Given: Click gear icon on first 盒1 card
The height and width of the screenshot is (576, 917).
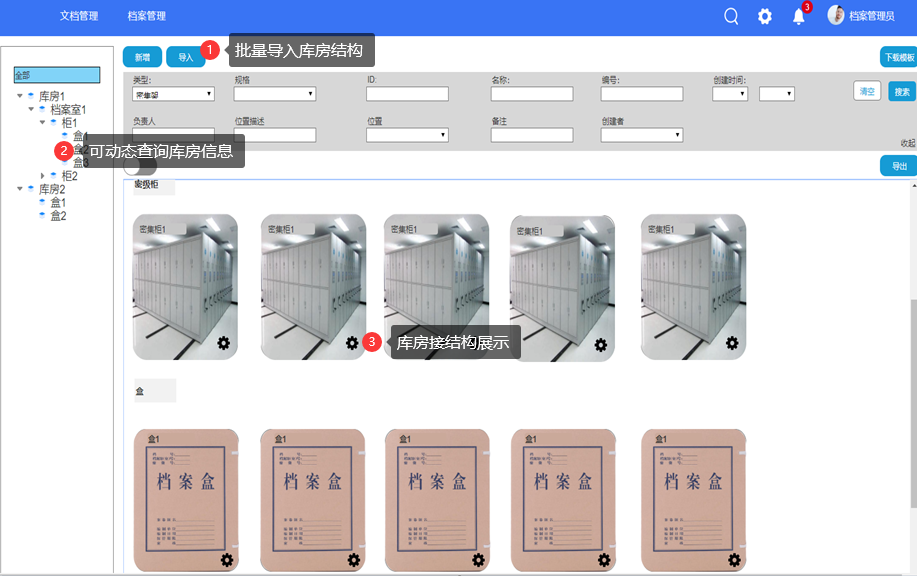Looking at the screenshot, I should (x=227, y=560).
